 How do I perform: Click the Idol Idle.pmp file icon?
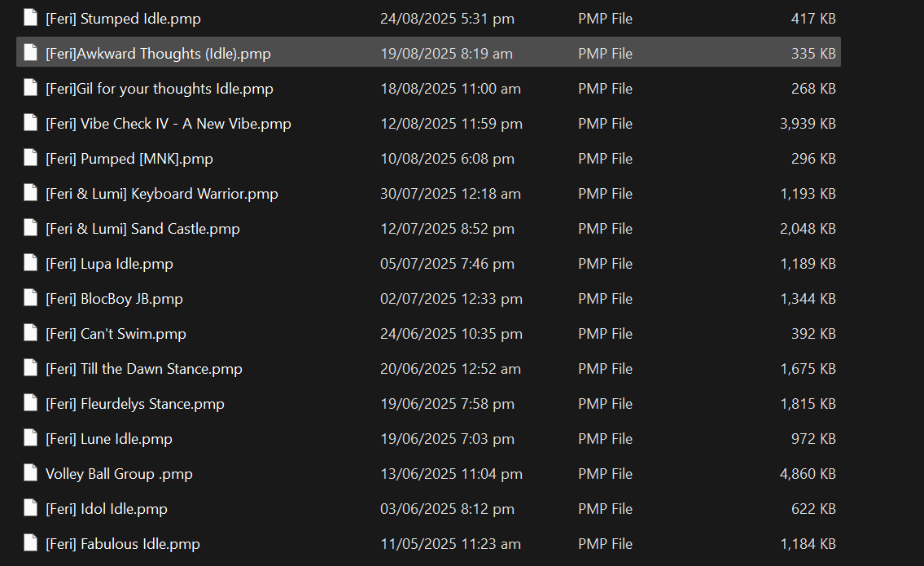(31, 508)
